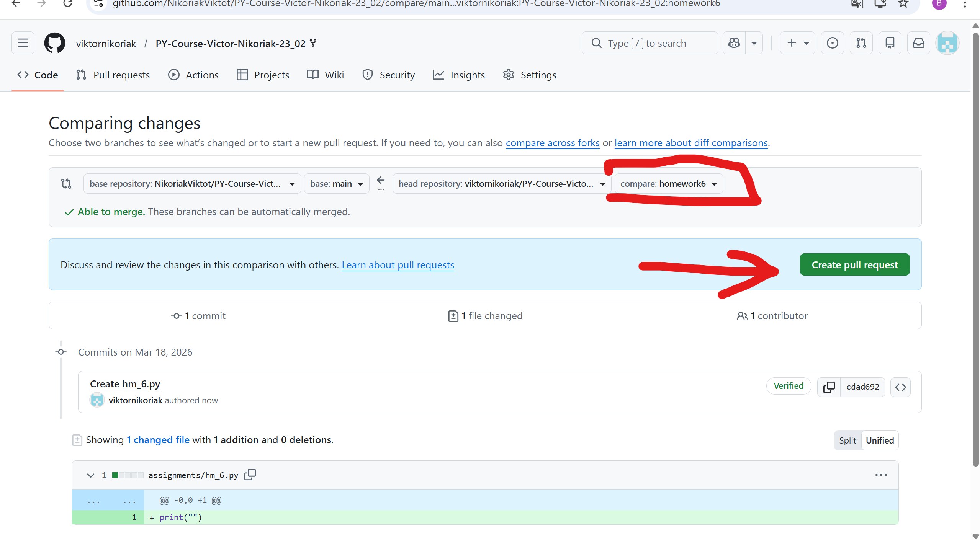The height and width of the screenshot is (540, 980).
Task: Focus the Type / to search field
Action: click(650, 43)
